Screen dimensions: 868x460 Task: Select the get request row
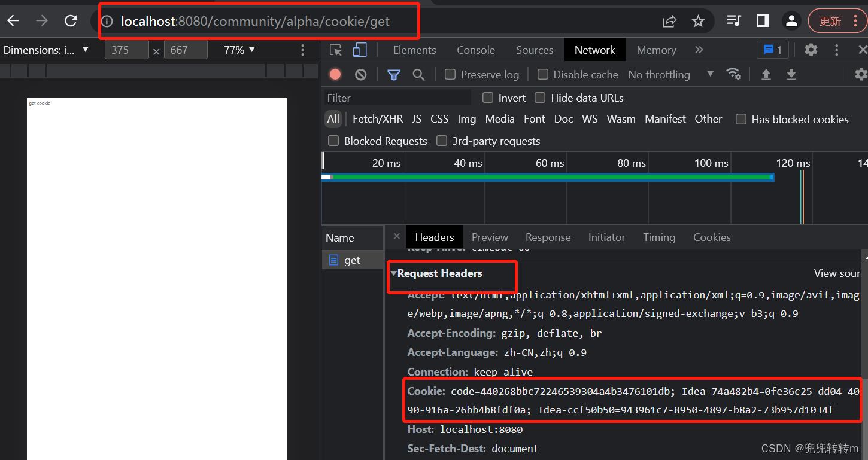pyautogui.click(x=353, y=260)
